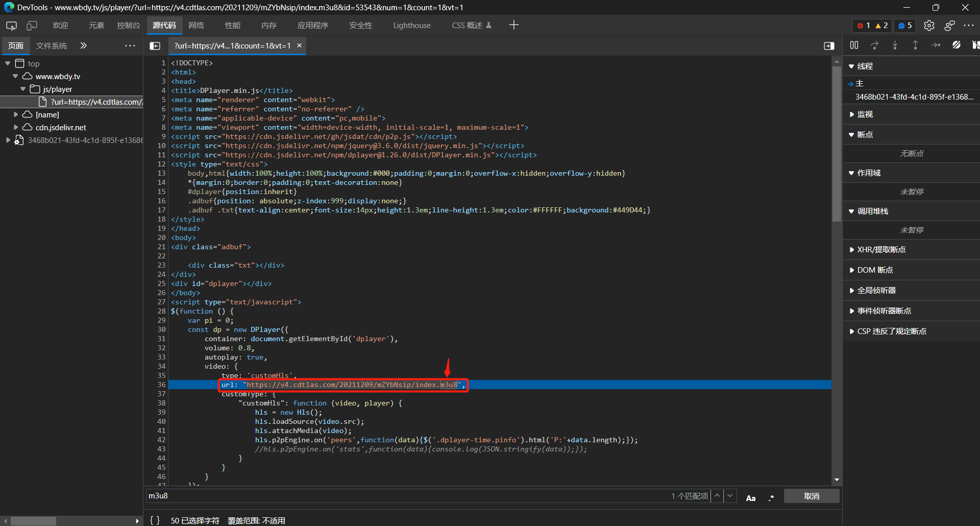Viewport: 980px width, 526px height.
Task: Toggle the navigator sidebar icon
Action: click(155, 46)
